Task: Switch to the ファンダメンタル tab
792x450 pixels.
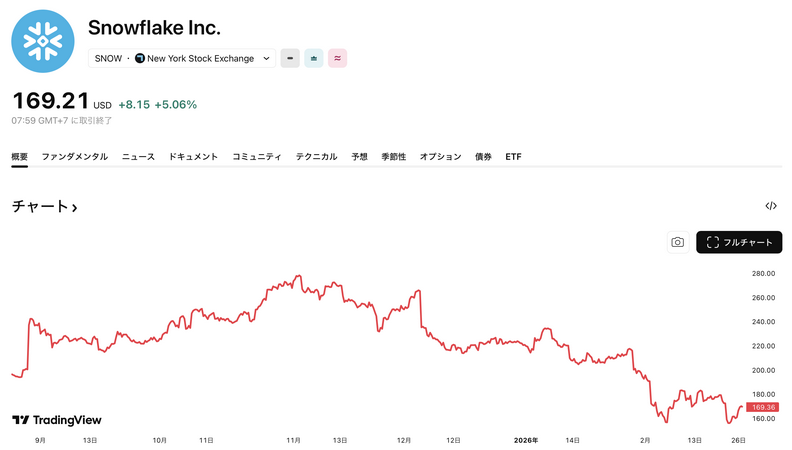Action: click(75, 157)
